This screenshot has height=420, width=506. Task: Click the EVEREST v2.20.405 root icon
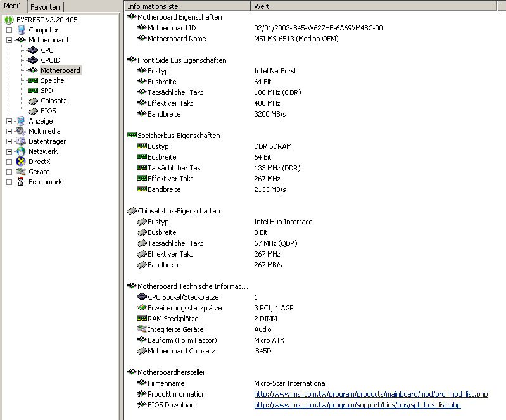[9, 20]
